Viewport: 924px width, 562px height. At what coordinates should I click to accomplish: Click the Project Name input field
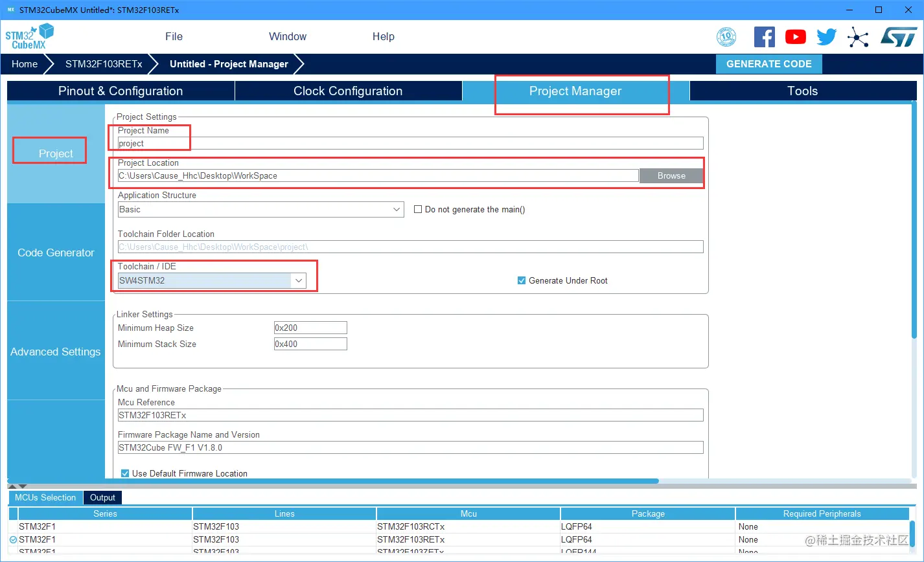point(410,143)
